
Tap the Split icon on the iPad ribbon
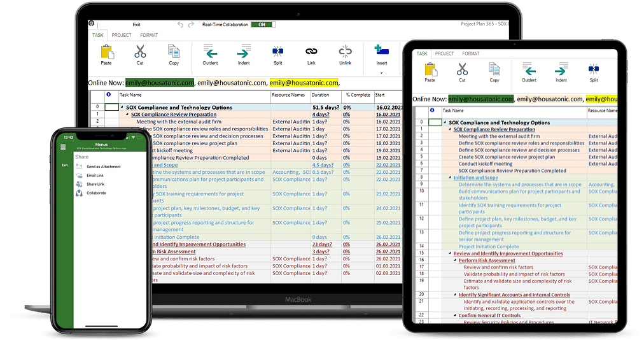(x=594, y=69)
